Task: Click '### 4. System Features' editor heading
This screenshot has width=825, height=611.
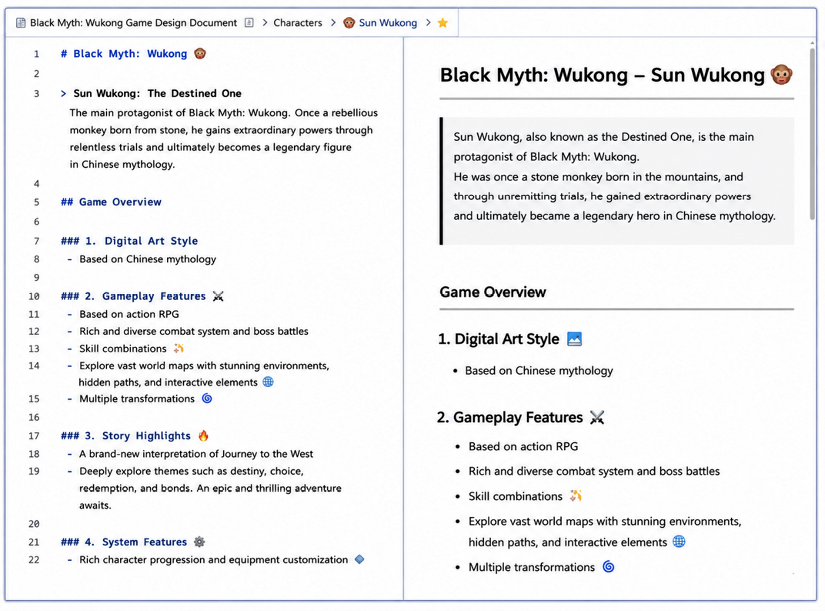Action: (x=124, y=542)
